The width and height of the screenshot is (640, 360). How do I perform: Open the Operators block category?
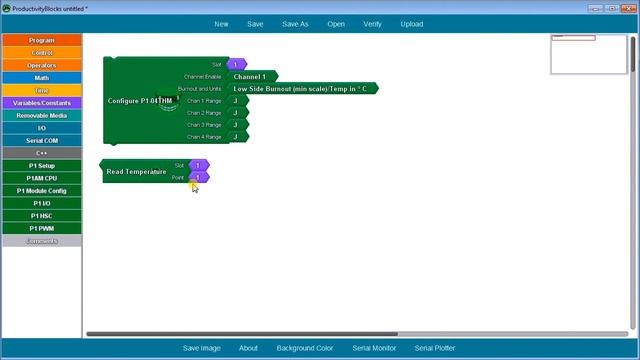pyautogui.click(x=42, y=65)
